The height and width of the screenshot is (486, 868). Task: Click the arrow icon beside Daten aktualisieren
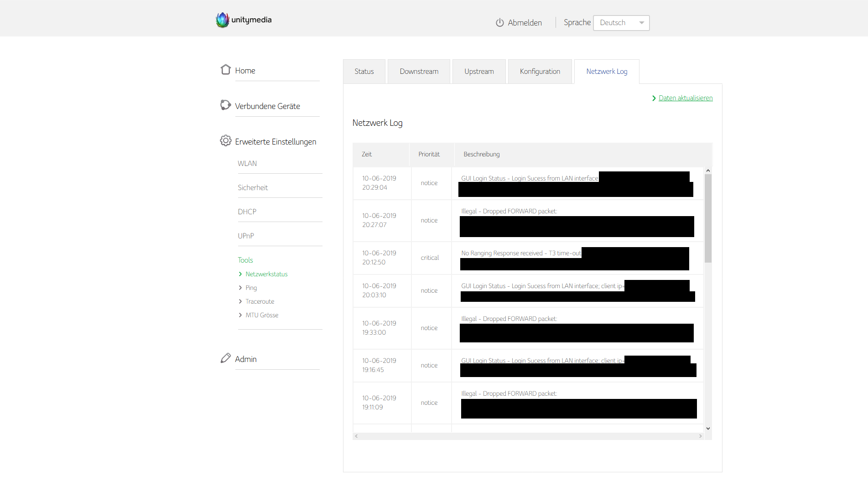pos(654,98)
